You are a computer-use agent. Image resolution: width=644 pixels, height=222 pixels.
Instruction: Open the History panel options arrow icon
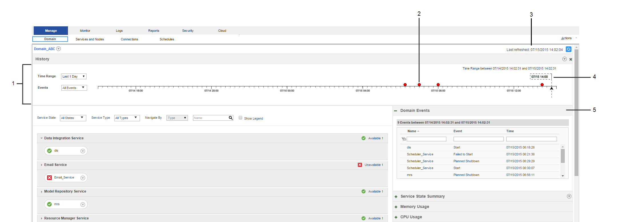click(564, 59)
